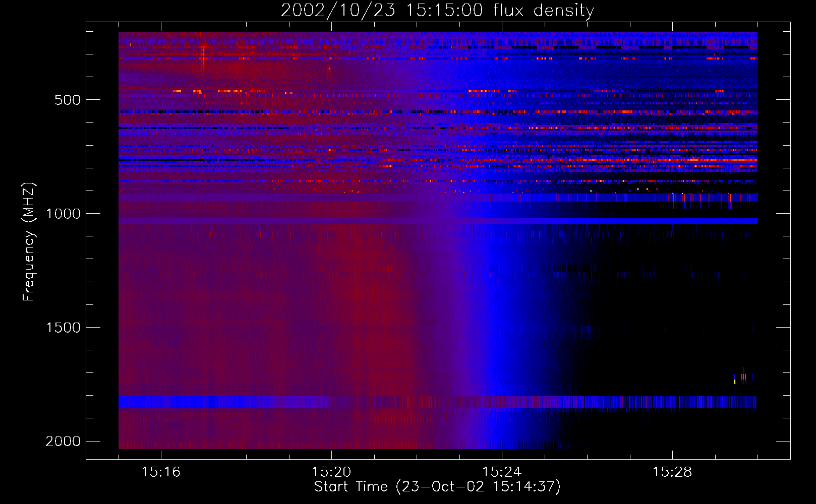
Task: Click the 15:16 time tick label
Action: pyautogui.click(x=161, y=472)
